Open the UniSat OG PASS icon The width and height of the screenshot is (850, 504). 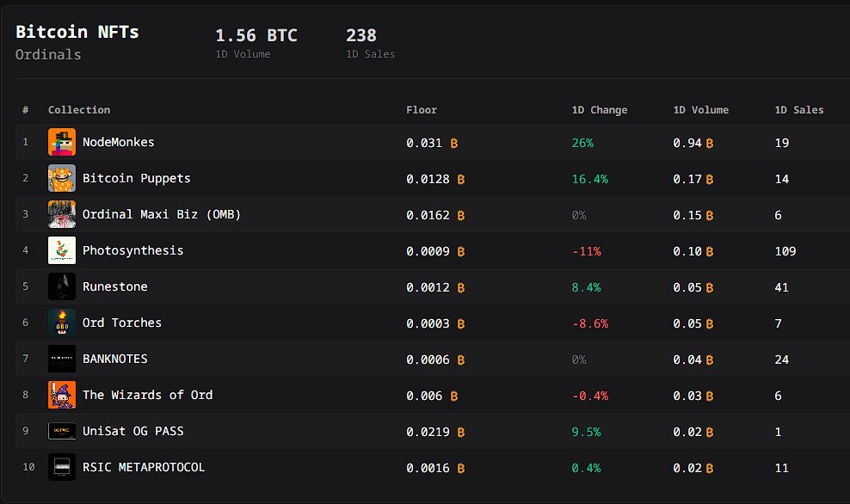pos(62,431)
